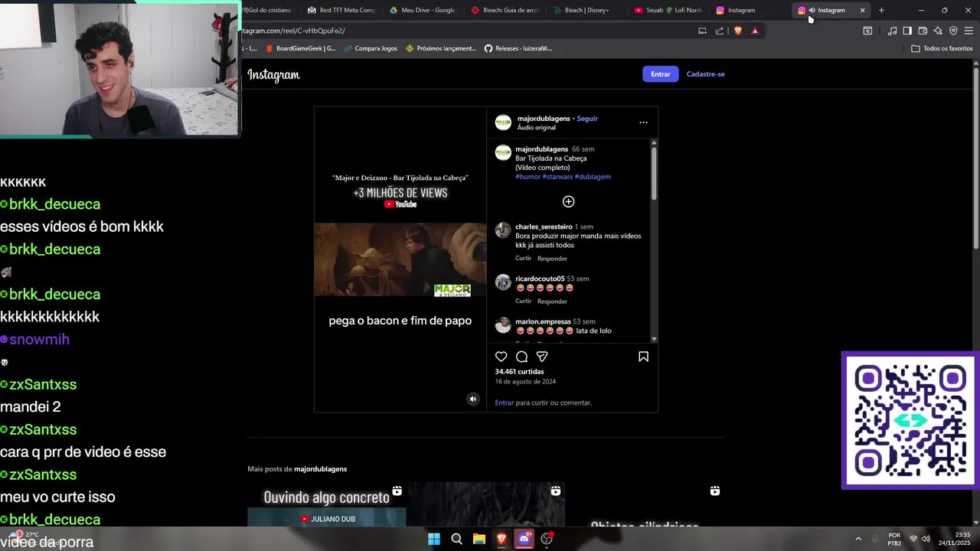Open the three-dots options menu of the post
The width and height of the screenshot is (980, 551).
(643, 122)
